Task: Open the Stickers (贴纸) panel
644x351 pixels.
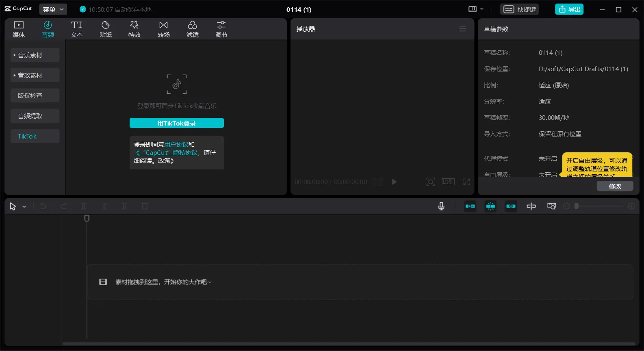Action: click(106, 29)
